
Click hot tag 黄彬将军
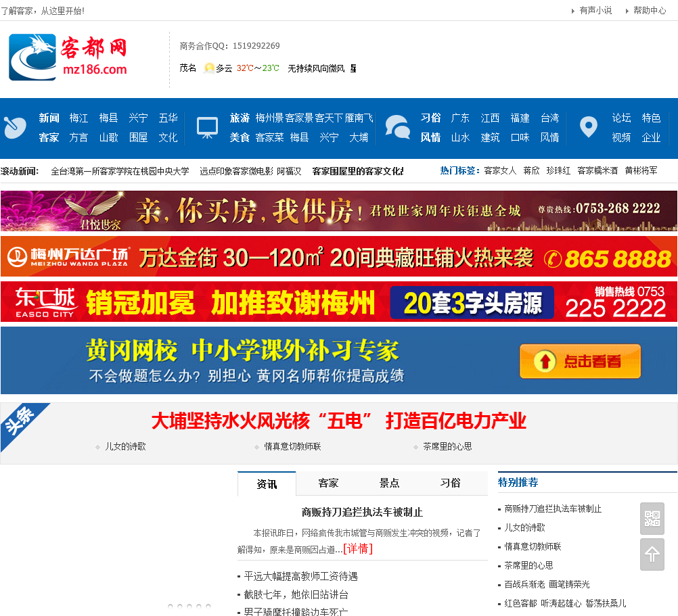click(641, 170)
